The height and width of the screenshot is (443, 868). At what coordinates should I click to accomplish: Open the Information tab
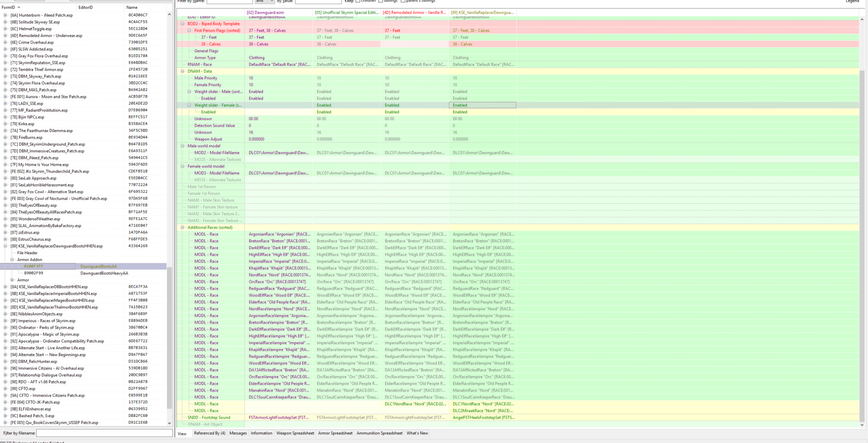click(x=262, y=433)
